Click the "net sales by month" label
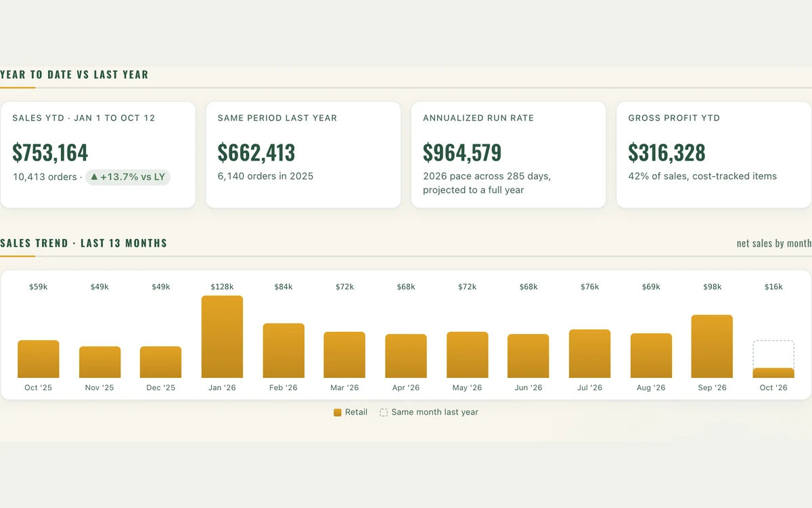 click(x=774, y=243)
